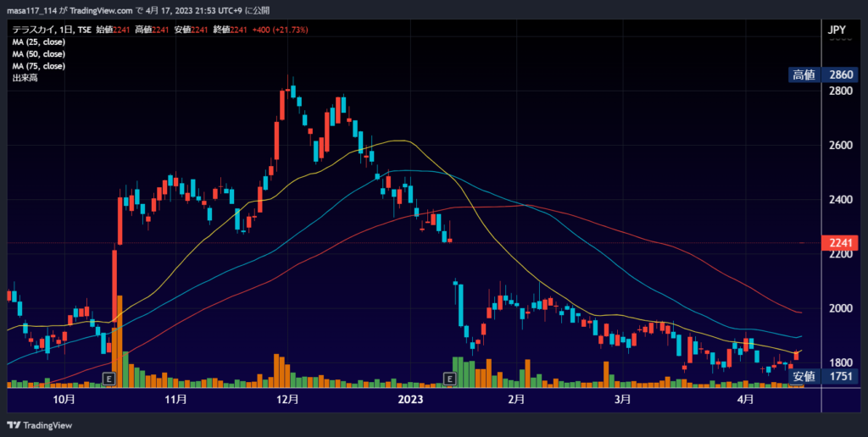Click the 11月 date axis label
Screen dimensions: 868x437
[x=176, y=400]
